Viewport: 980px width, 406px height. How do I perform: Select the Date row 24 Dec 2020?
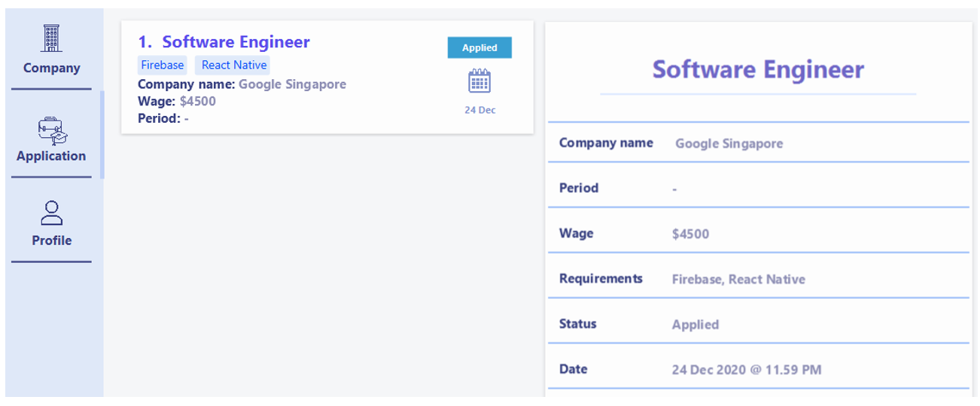(x=759, y=369)
